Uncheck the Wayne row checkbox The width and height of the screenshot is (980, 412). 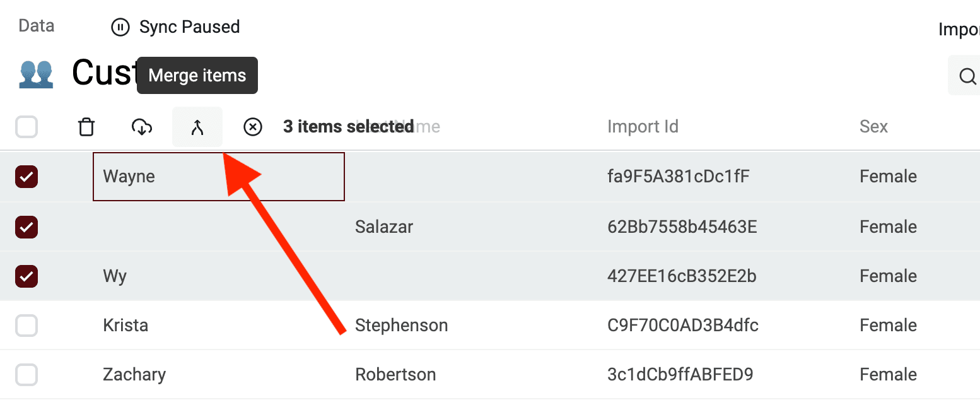pos(26,177)
